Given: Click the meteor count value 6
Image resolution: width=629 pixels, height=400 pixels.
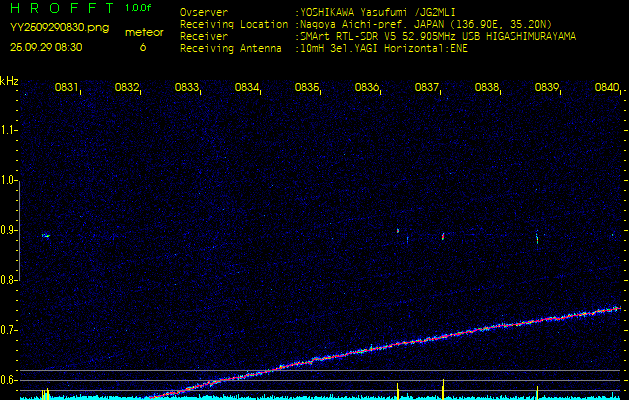Looking at the screenshot, I should coord(143,47).
